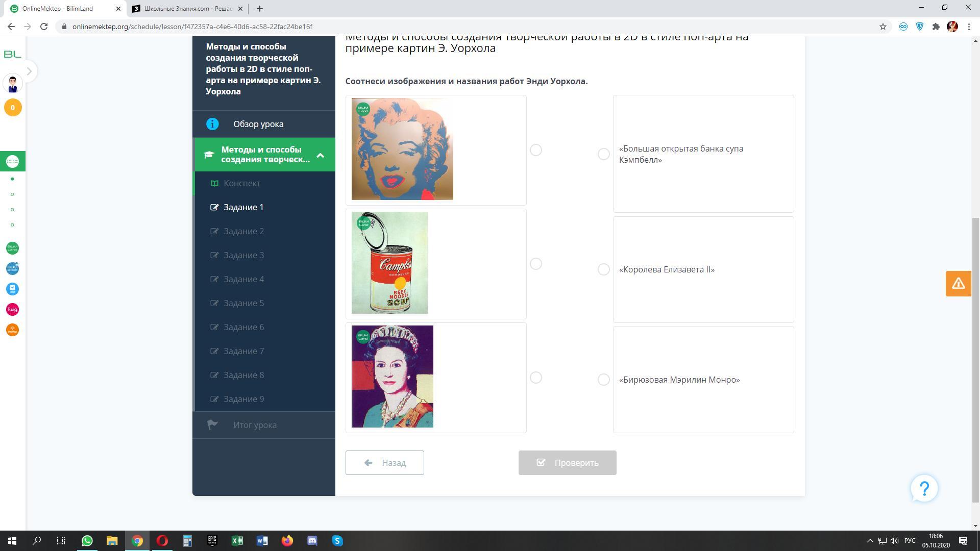Open the Extensions puzzle icon
This screenshot has width=980, height=551.
tap(936, 27)
